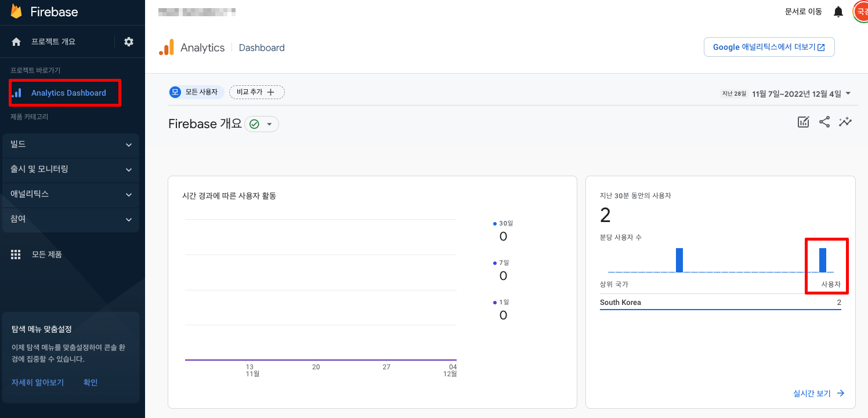The height and width of the screenshot is (418, 868).
Task: Open Insights sparkline icon
Action: point(845,122)
